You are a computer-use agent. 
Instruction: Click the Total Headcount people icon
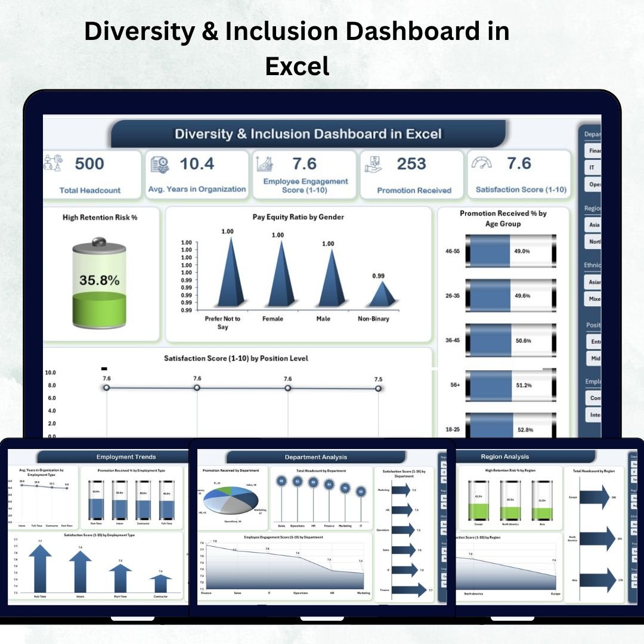tap(54, 163)
